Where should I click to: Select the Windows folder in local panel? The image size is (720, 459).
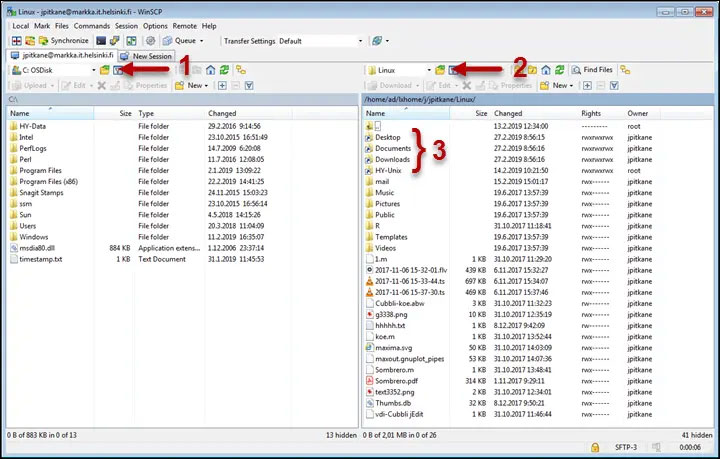[28, 237]
